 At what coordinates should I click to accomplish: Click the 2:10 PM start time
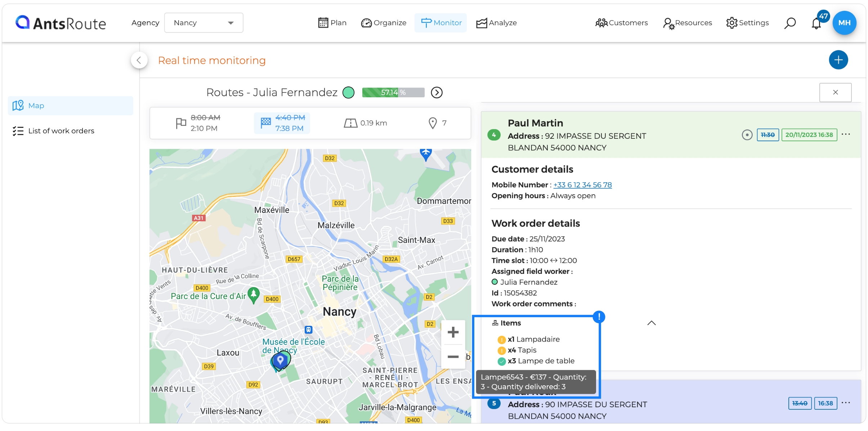click(x=204, y=128)
